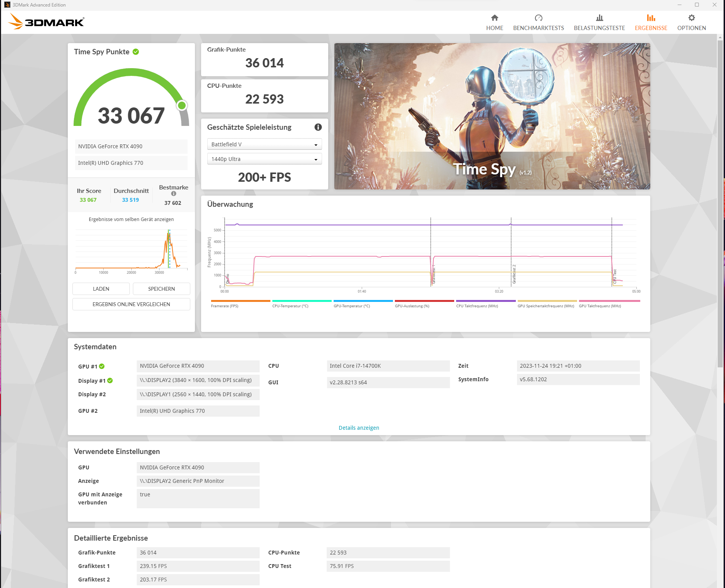Click the Intel(R) UHD Graphics 770 row under score
Image resolution: width=725 pixels, height=588 pixels.
[131, 163]
